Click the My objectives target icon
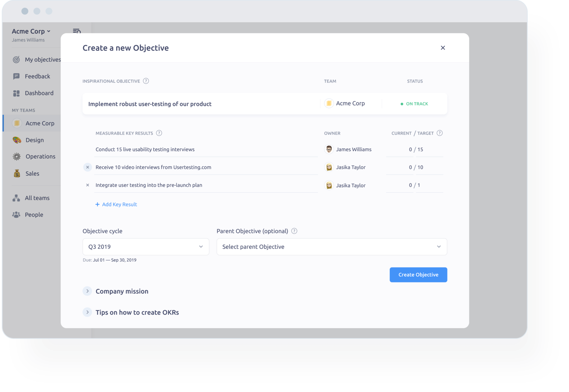This screenshot has width=569, height=392. (x=16, y=60)
